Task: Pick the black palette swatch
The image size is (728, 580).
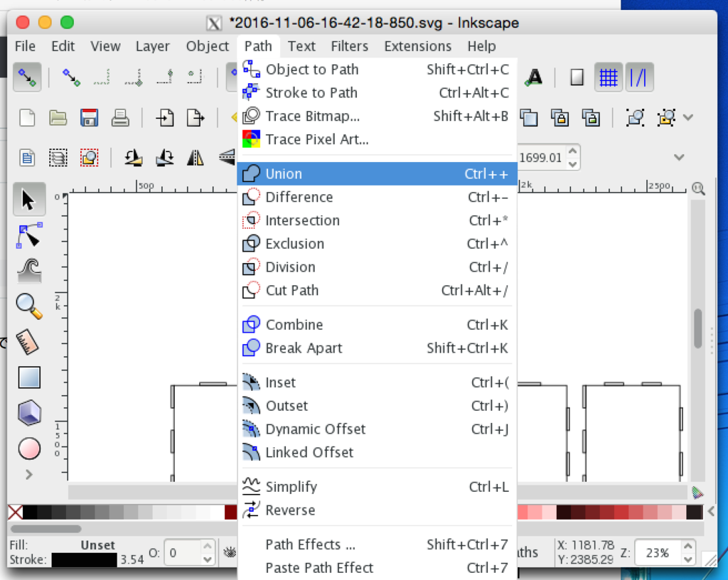Action: pyautogui.click(x=30, y=512)
